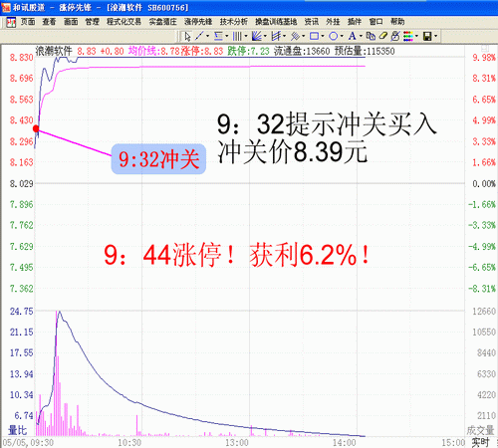Viewport: 498px width, 448px height.
Task: Expand the text tool dropdown arrow
Action: (x=361, y=36)
